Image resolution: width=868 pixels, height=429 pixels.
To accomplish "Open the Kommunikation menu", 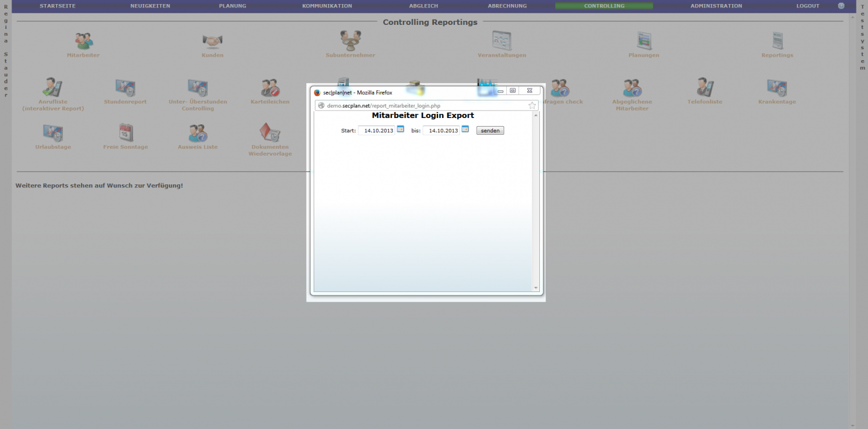I will (x=327, y=6).
